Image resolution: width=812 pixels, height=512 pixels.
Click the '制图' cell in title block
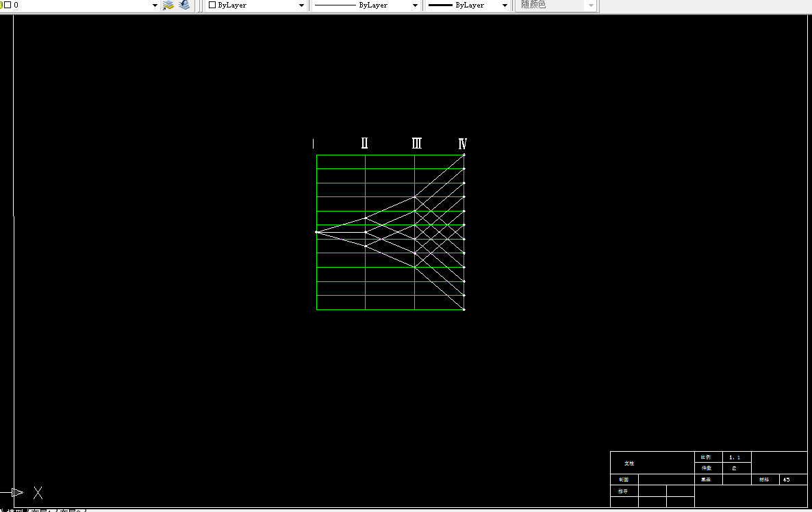(624, 479)
